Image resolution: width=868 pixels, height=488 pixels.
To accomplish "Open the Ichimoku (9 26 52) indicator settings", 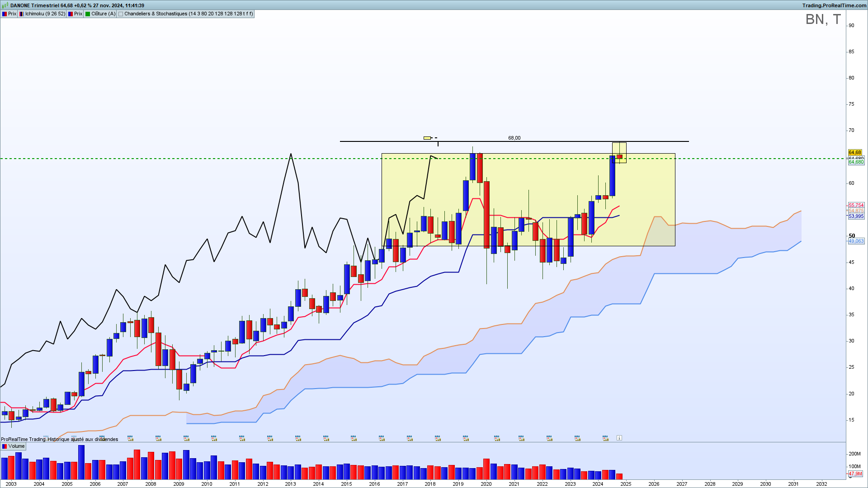I will pos(42,14).
